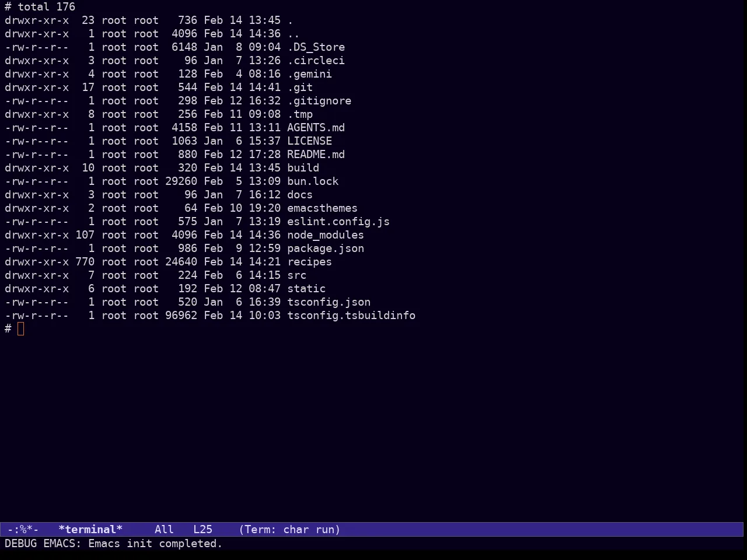Click the 17:28 timestamp of README.md

click(x=264, y=155)
